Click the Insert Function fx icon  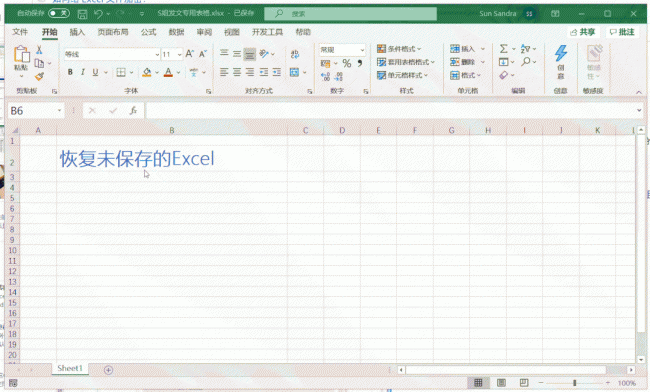click(x=133, y=111)
